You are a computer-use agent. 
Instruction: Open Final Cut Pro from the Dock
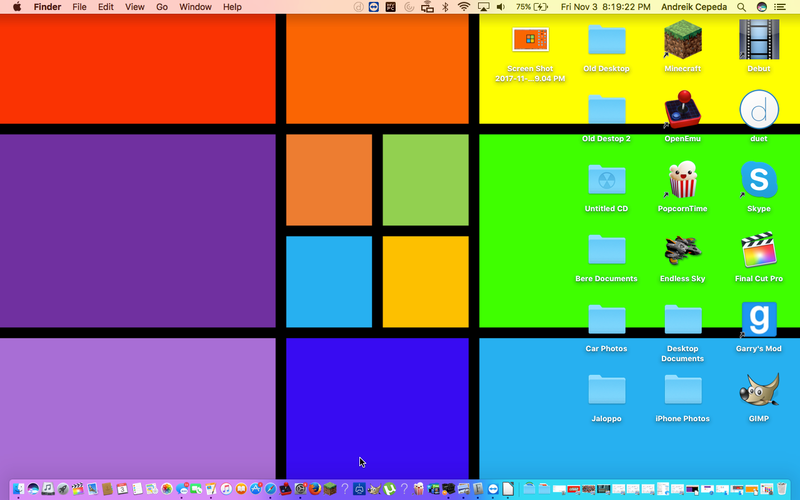click(78, 489)
